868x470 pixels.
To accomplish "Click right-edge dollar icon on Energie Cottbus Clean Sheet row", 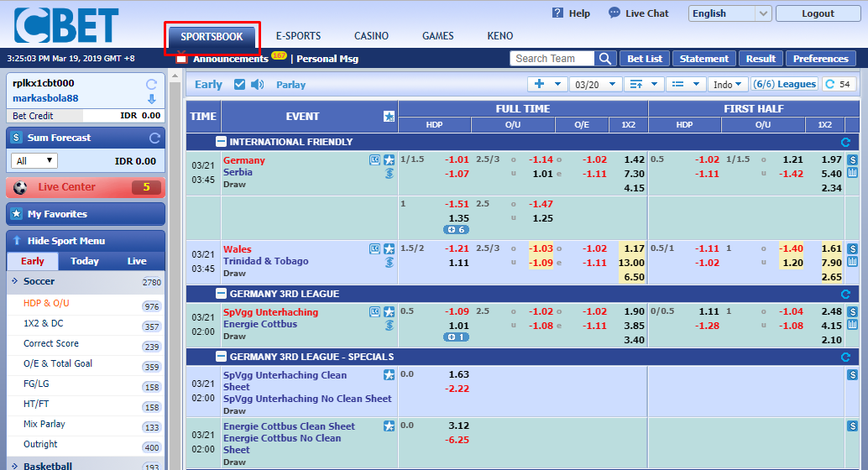I will click(853, 426).
